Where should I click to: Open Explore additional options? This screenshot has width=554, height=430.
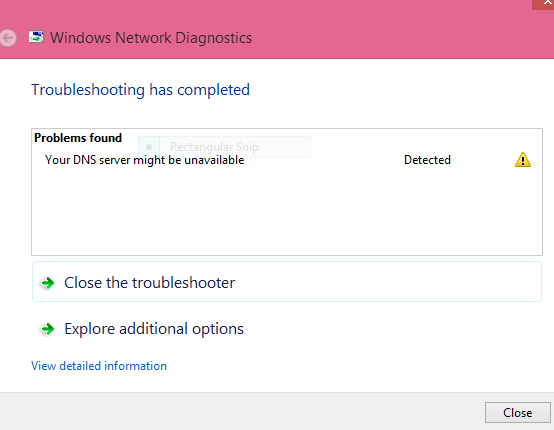point(287,329)
